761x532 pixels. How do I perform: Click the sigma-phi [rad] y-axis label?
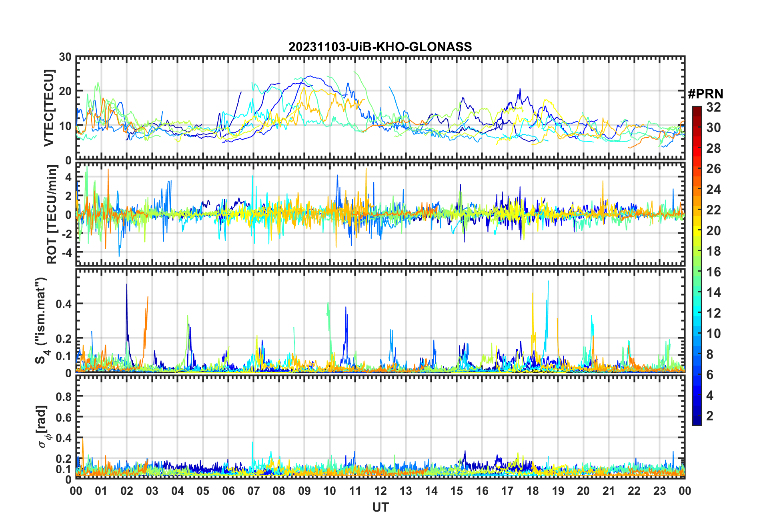(43, 426)
